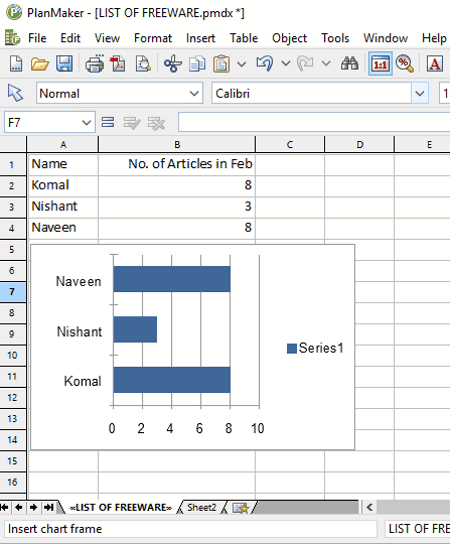
Task: Open the Insert menu
Action: (x=201, y=38)
